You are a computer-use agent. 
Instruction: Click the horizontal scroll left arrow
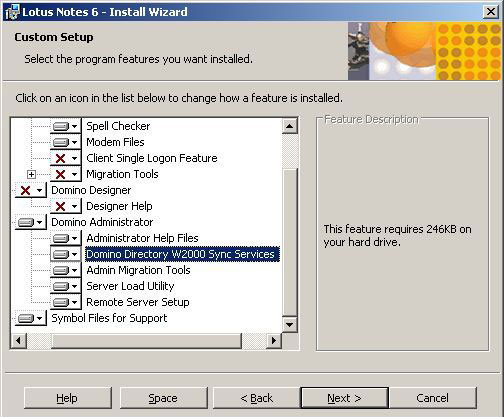click(x=19, y=341)
